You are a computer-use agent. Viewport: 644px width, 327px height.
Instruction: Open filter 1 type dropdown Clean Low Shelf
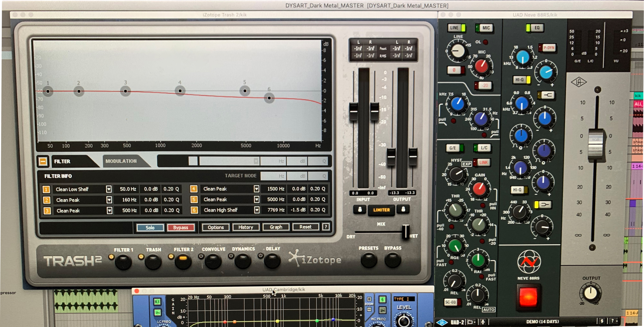[109, 189]
